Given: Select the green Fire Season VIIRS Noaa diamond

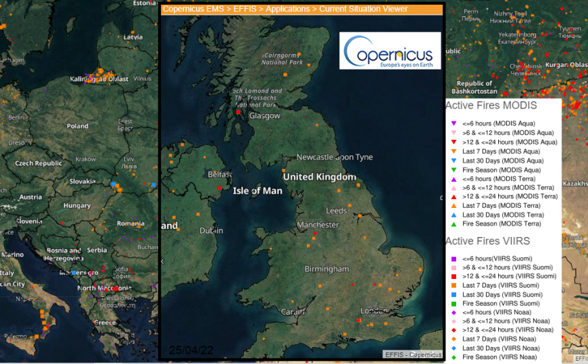Looking at the screenshot, I should tap(454, 357).
